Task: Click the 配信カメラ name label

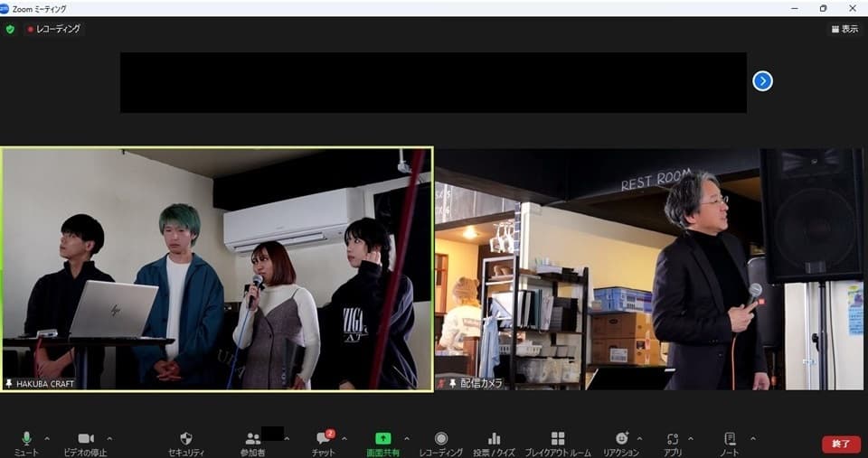Action: coord(482,383)
